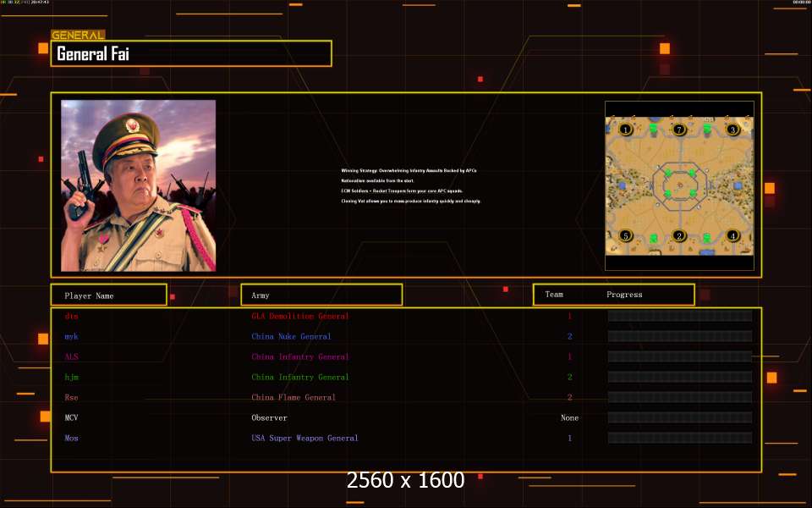The image size is (812, 508).
Task: Click start position 7 on the minimap
Action: pyautogui.click(x=679, y=130)
